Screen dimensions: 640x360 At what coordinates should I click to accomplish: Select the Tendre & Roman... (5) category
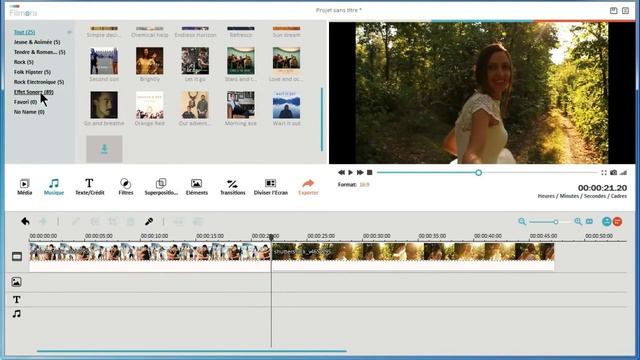(x=39, y=52)
